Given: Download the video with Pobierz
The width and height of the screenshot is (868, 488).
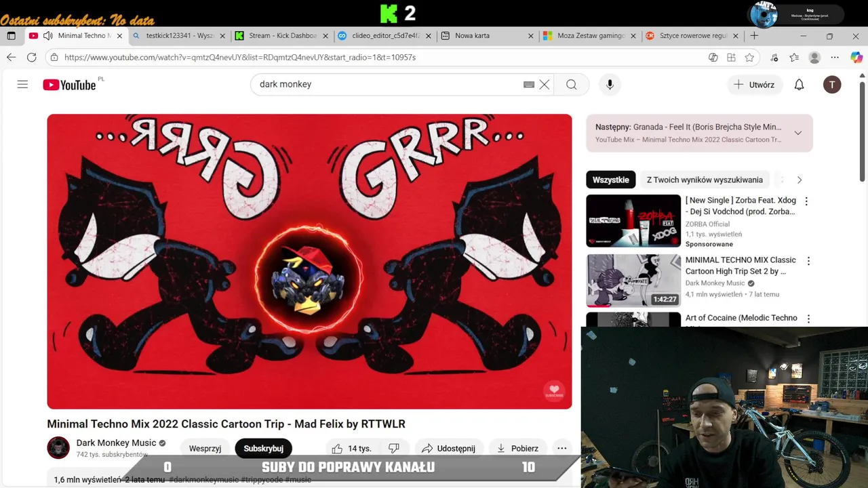Looking at the screenshot, I should (x=517, y=448).
